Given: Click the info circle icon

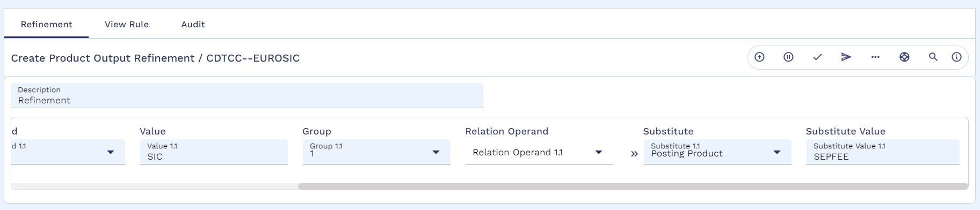Looking at the screenshot, I should (x=956, y=57).
